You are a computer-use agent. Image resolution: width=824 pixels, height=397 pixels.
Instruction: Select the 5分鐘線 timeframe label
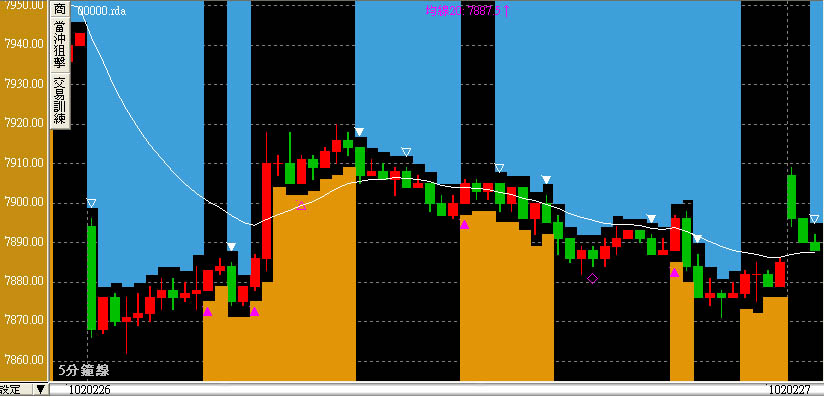(84, 370)
